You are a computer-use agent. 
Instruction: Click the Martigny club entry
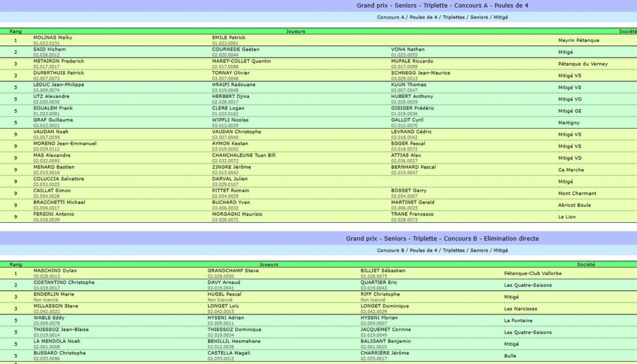click(569, 123)
